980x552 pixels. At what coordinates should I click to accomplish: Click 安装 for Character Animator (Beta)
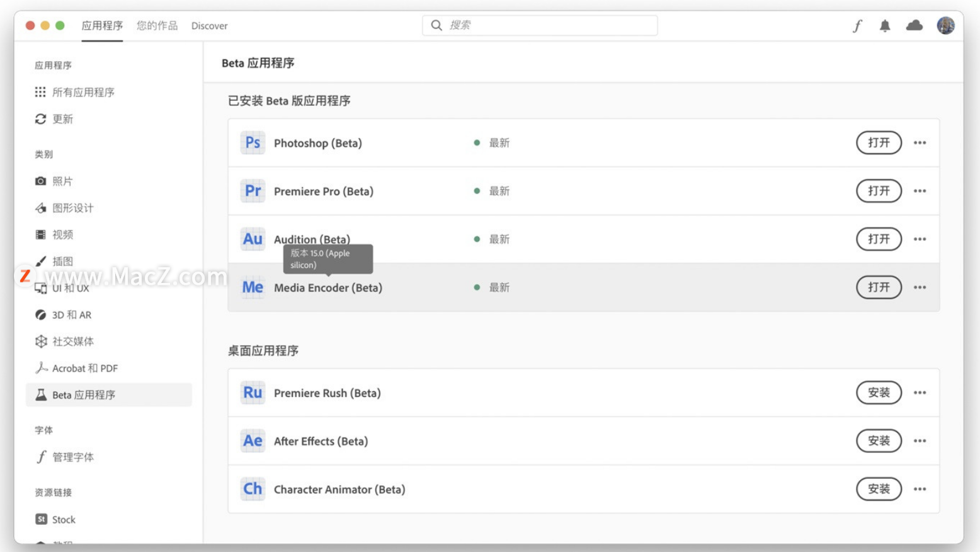click(x=879, y=489)
